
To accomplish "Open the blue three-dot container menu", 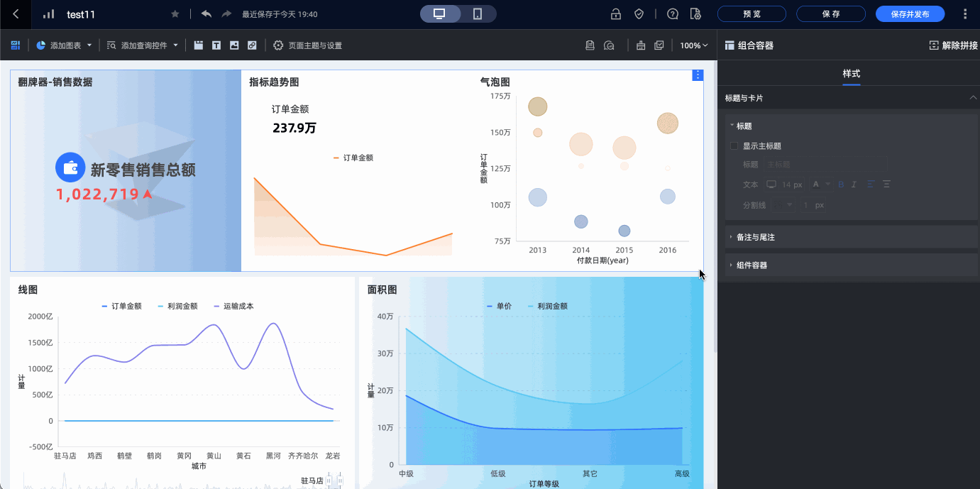I will tap(698, 75).
